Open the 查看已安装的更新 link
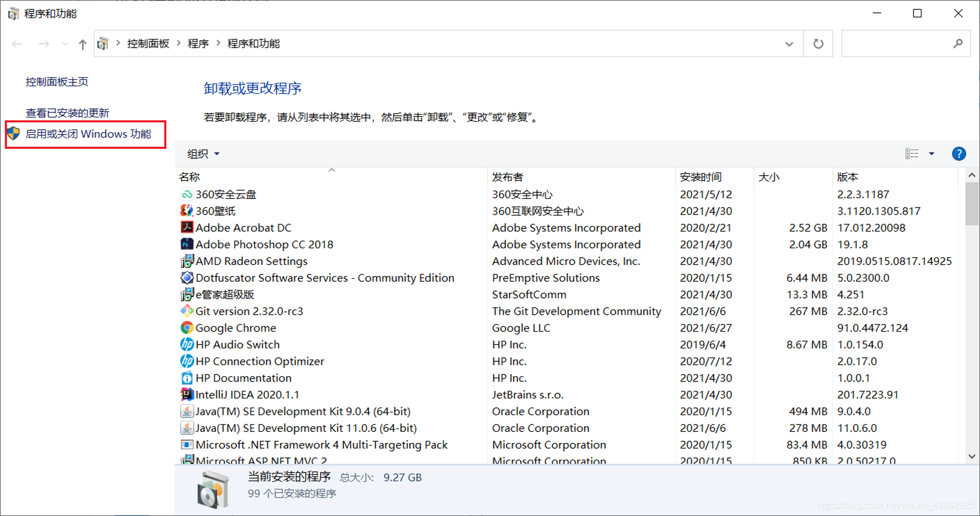The image size is (980, 516). click(67, 112)
